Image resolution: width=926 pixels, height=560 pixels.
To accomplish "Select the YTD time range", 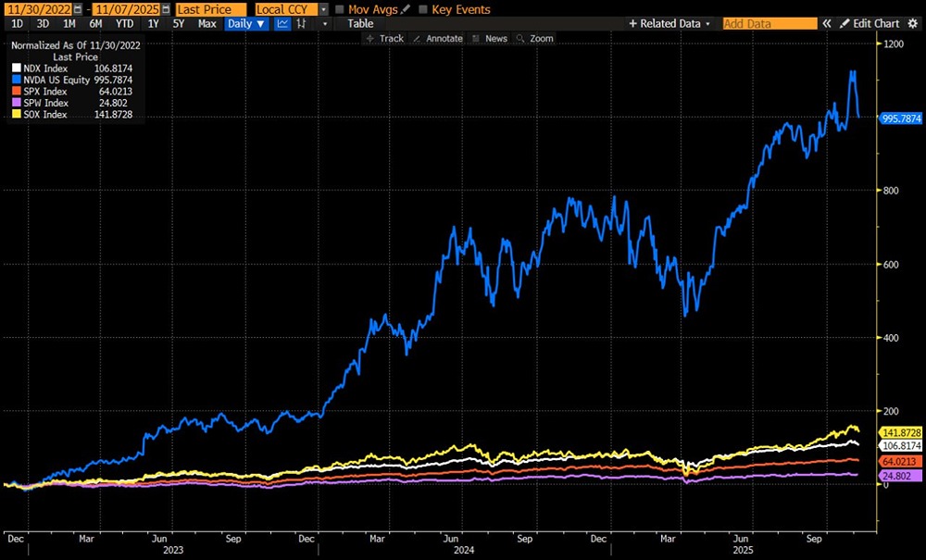I will [x=124, y=23].
